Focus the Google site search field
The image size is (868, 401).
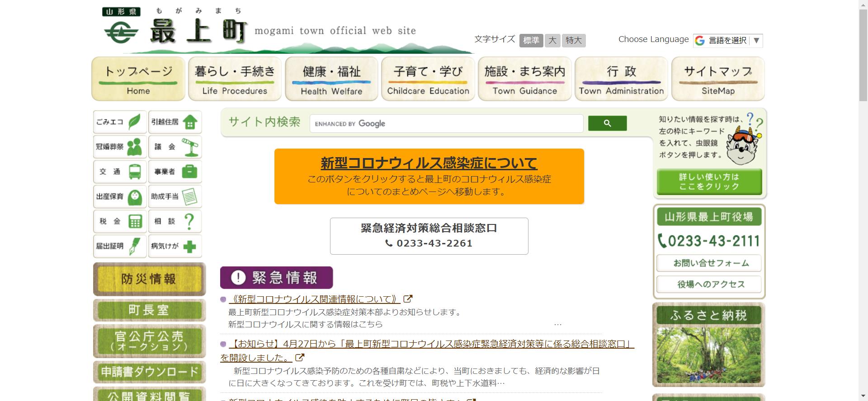coord(447,123)
